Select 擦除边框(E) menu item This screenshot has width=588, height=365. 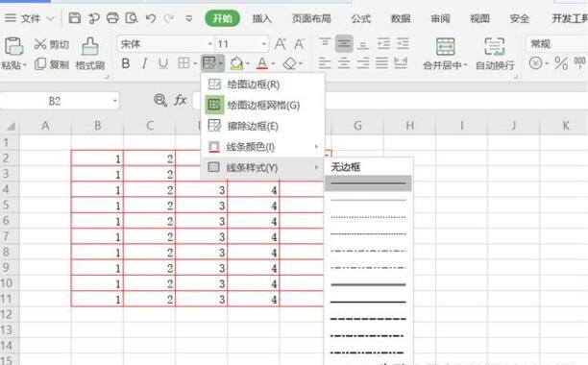click(x=262, y=126)
